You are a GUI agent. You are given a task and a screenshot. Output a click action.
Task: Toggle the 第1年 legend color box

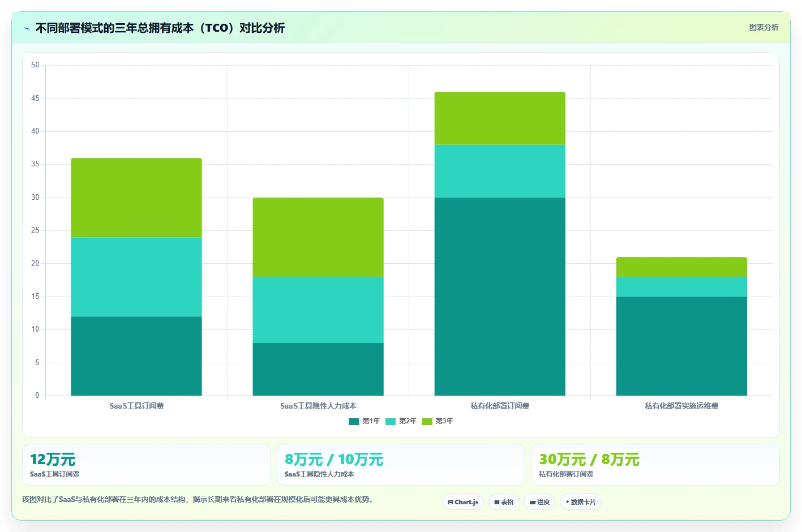pos(354,421)
